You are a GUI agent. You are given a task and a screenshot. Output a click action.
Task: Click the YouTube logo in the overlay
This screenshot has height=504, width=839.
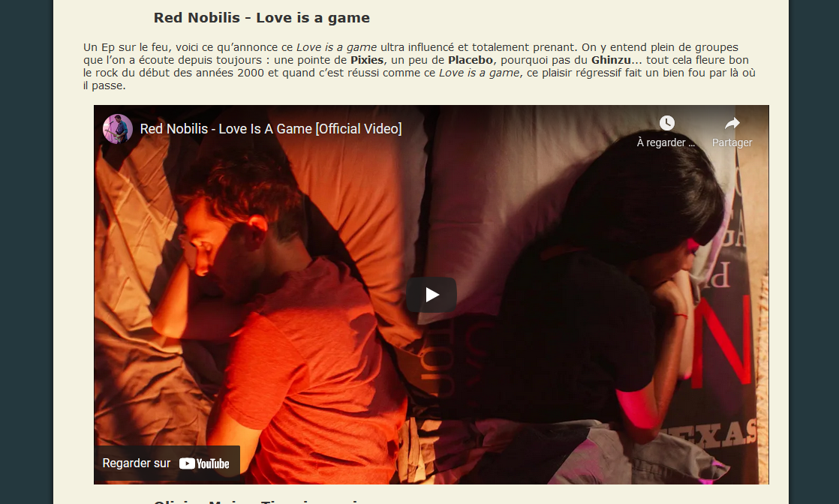204,463
